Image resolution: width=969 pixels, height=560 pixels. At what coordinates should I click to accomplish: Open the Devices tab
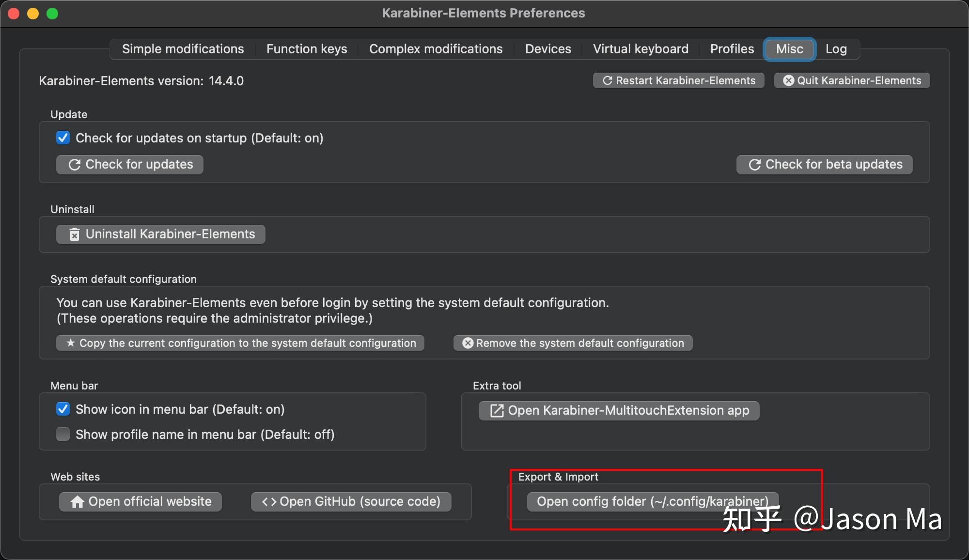pos(548,49)
